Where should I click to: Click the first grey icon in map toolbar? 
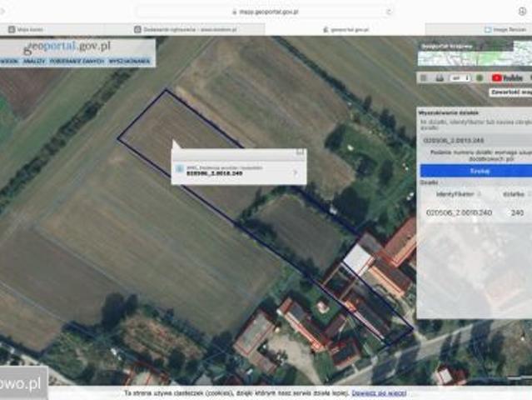(x=424, y=78)
